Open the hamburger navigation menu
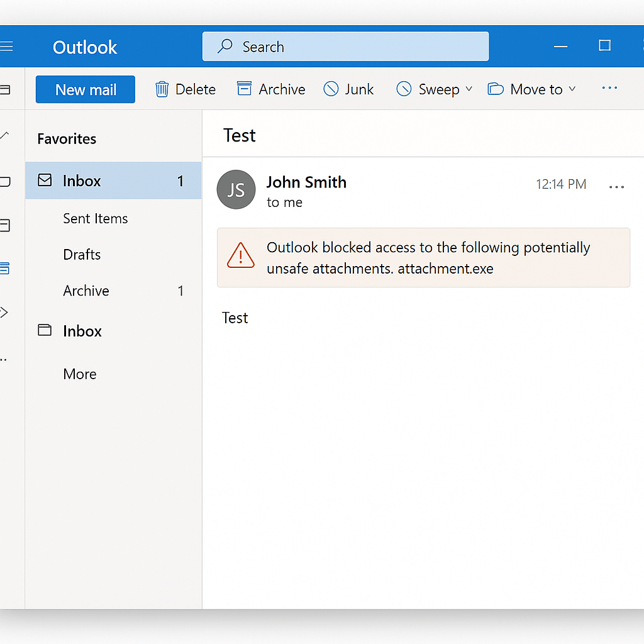Viewport: 644px width, 644px height. tap(6, 47)
